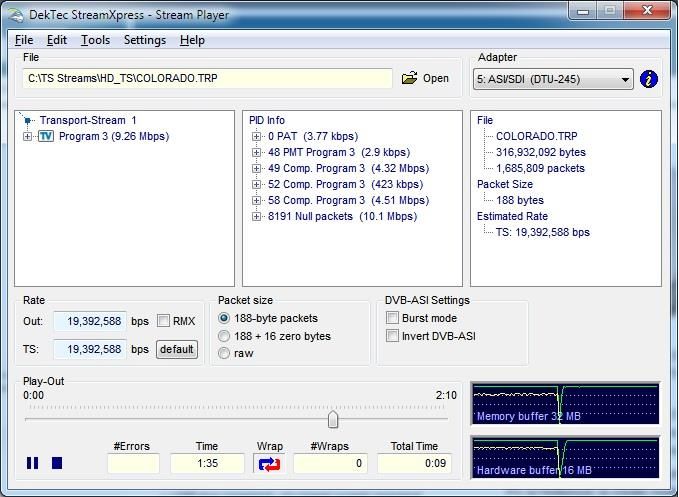679x497 pixels.
Task: Click the DekTec app icon in title bar
Action: (15, 15)
